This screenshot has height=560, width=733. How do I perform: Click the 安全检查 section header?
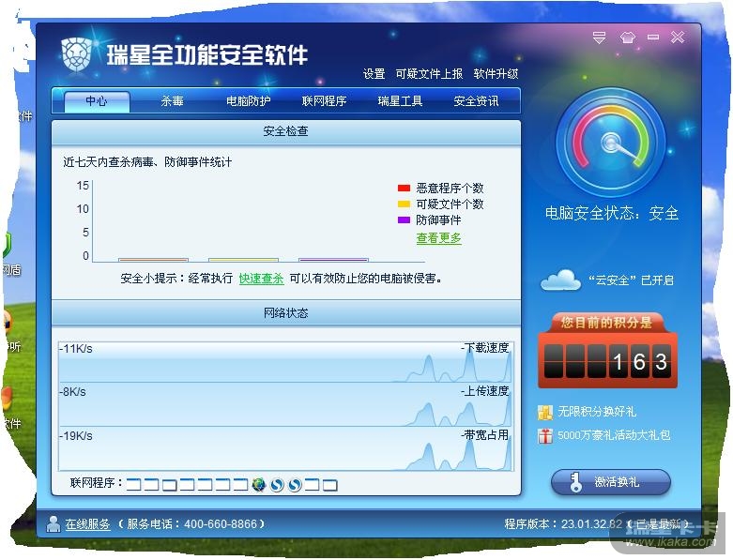pyautogui.click(x=285, y=131)
